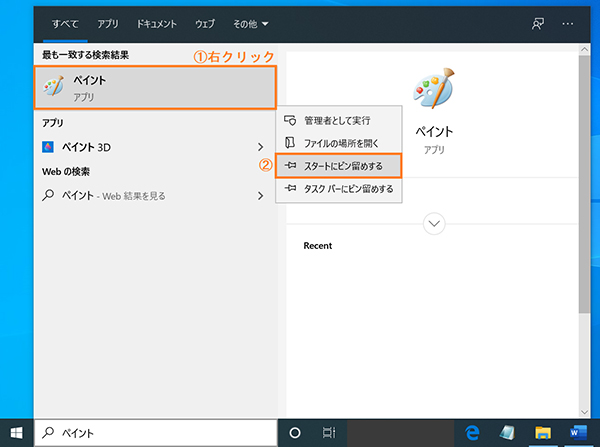600x447 pixels.
Task: Expand the ペイント 3D result arrow
Action: click(261, 147)
